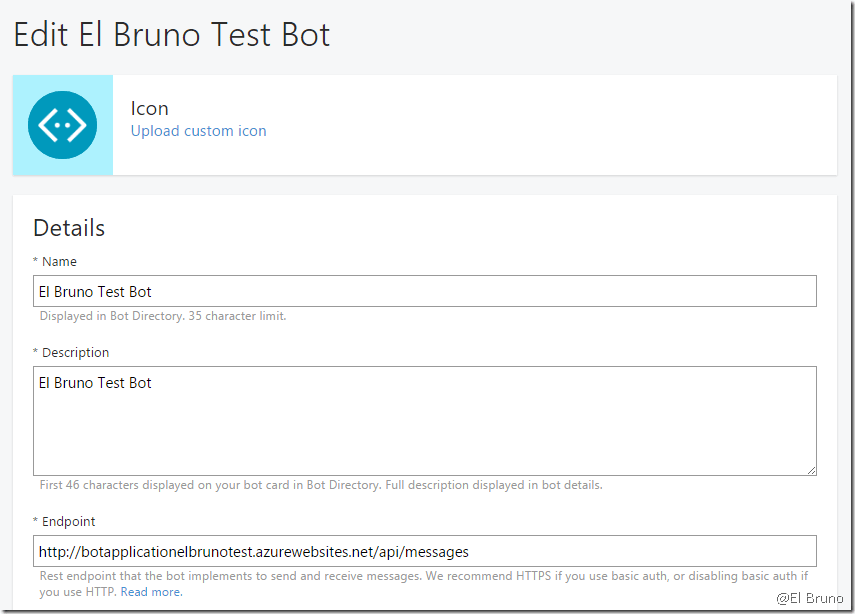Image resolution: width=855 pixels, height=614 pixels.
Task: Click the @El Bruno watermark
Action: [809, 598]
